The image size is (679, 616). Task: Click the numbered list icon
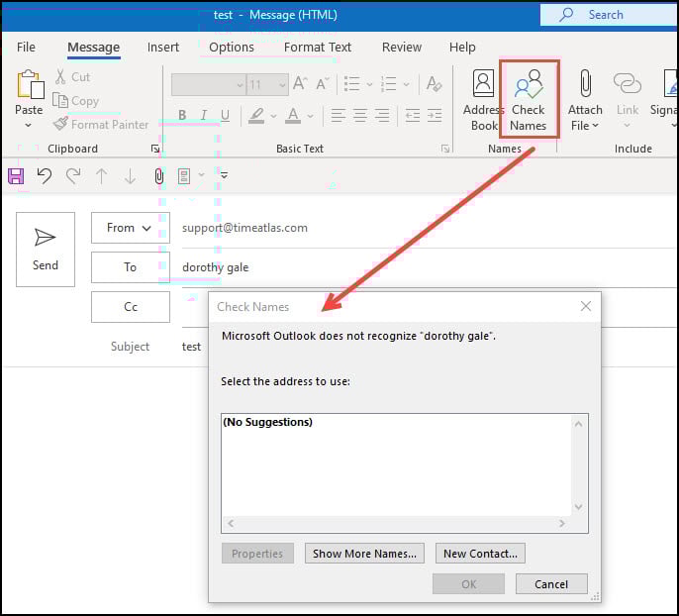click(x=388, y=83)
